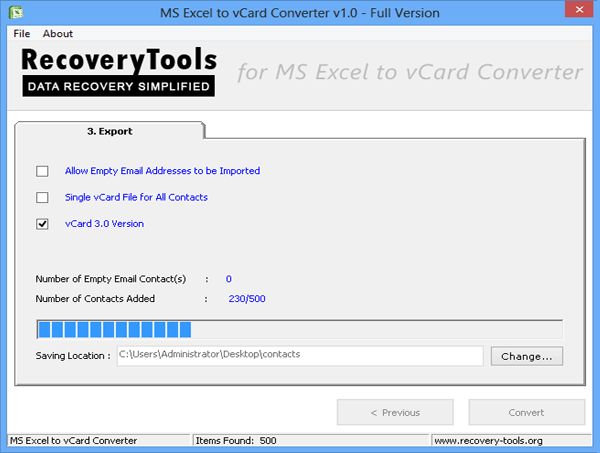Open the About menu

coord(58,34)
